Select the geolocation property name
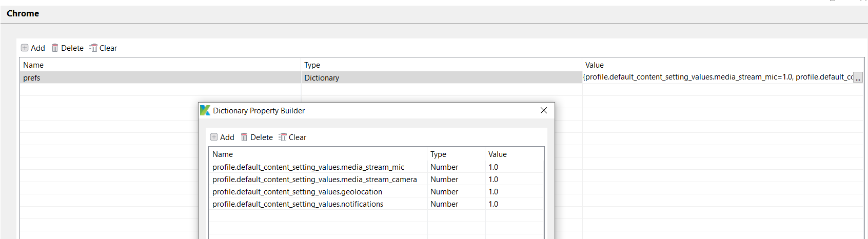Screen dimensions: 868x239 297,192
